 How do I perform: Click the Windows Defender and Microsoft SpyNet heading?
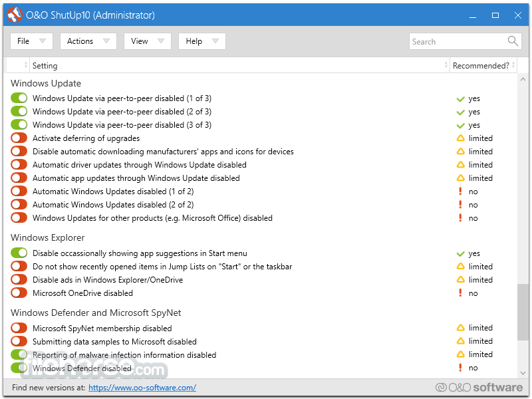pyautogui.click(x=96, y=313)
